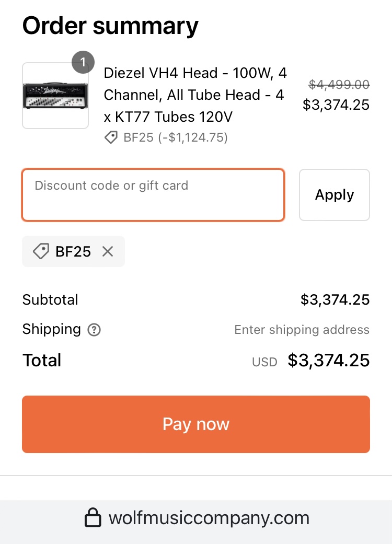This screenshot has height=544, width=392.
Task: Click the Subtotal amount value
Action: (335, 300)
